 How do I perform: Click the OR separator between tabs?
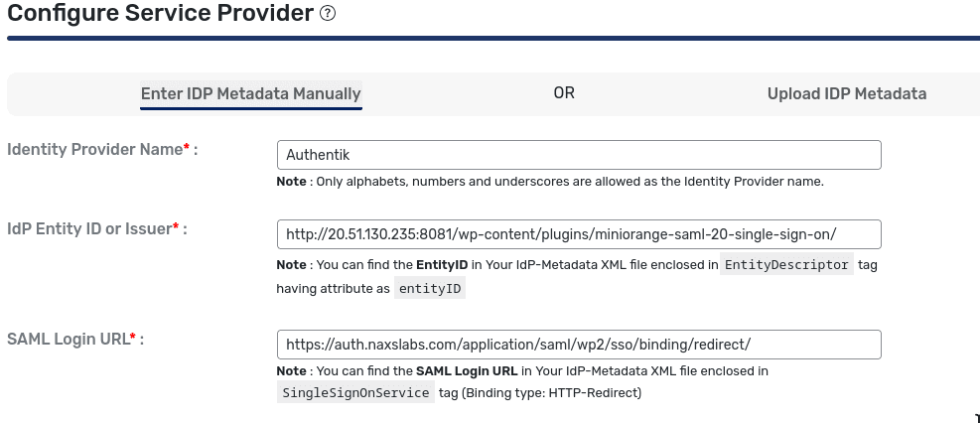click(564, 93)
